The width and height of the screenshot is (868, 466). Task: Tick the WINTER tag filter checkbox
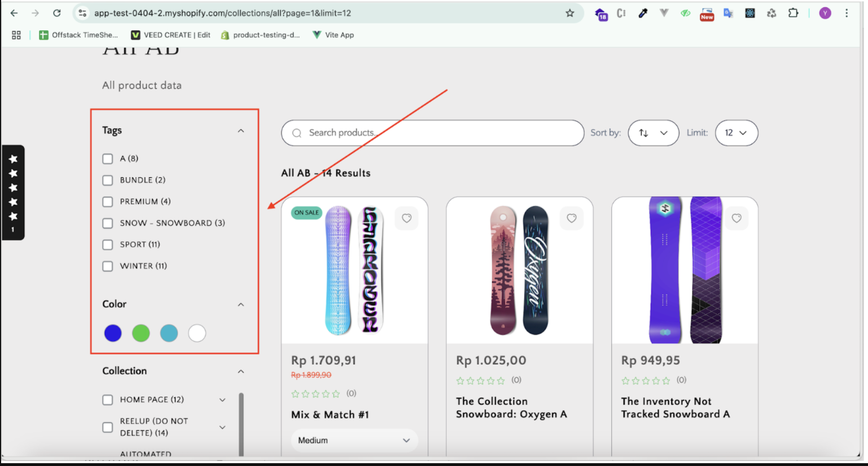pyautogui.click(x=108, y=266)
